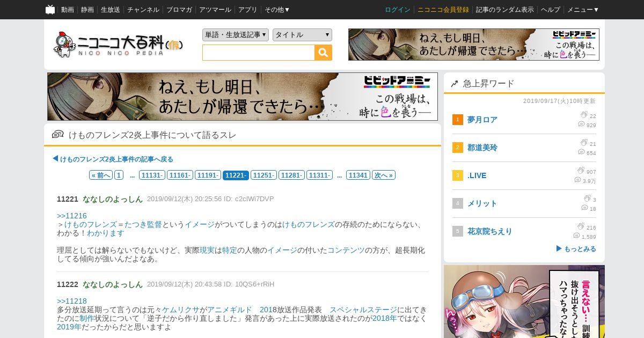Click the rank 4 badge next to メリット
The image size is (644, 338).
click(x=458, y=203)
